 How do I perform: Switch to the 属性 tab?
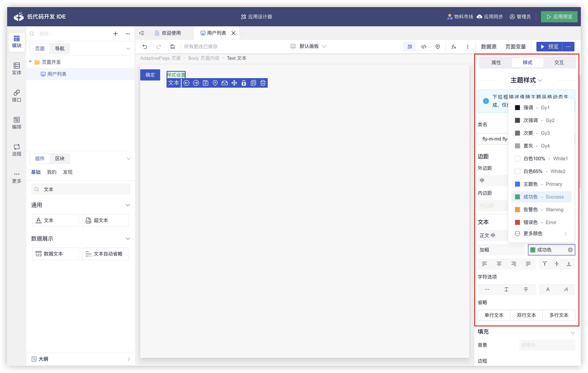pos(496,63)
